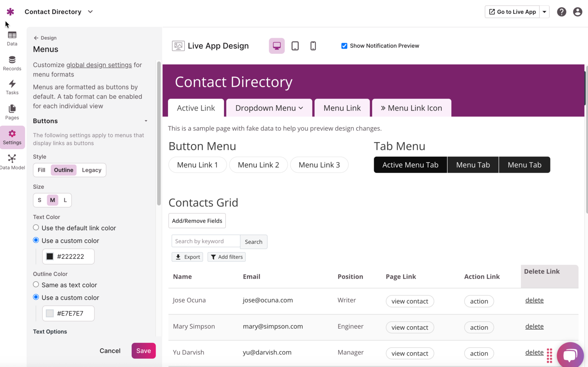Viewport: 588px width, 367px height.
Task: Open the global design settings link
Action: click(x=99, y=65)
